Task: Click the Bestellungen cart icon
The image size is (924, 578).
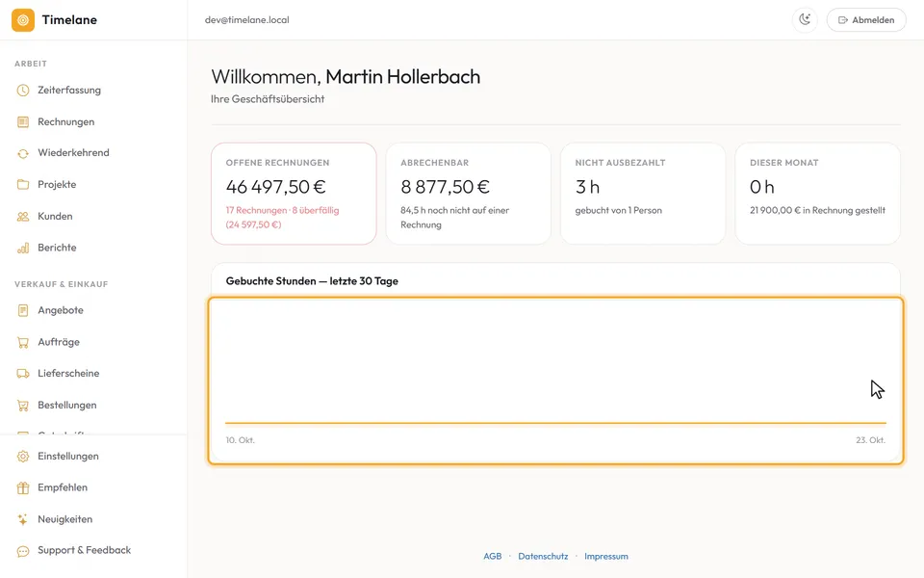Action: (23, 406)
